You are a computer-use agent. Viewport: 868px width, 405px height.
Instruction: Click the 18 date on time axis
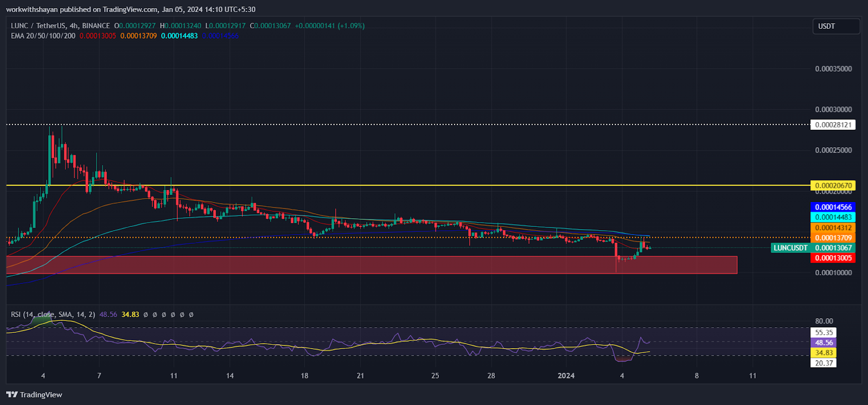tap(304, 376)
